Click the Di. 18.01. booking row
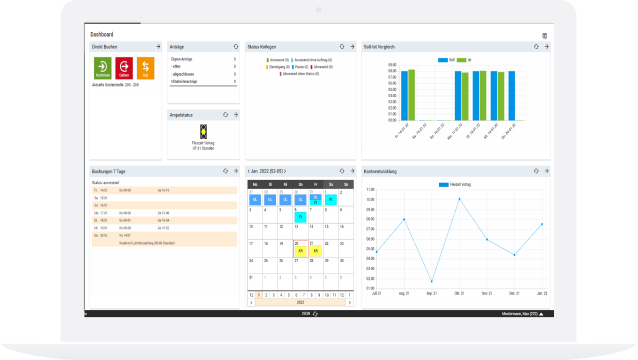Screen dimensions: 638x360 click(164, 220)
